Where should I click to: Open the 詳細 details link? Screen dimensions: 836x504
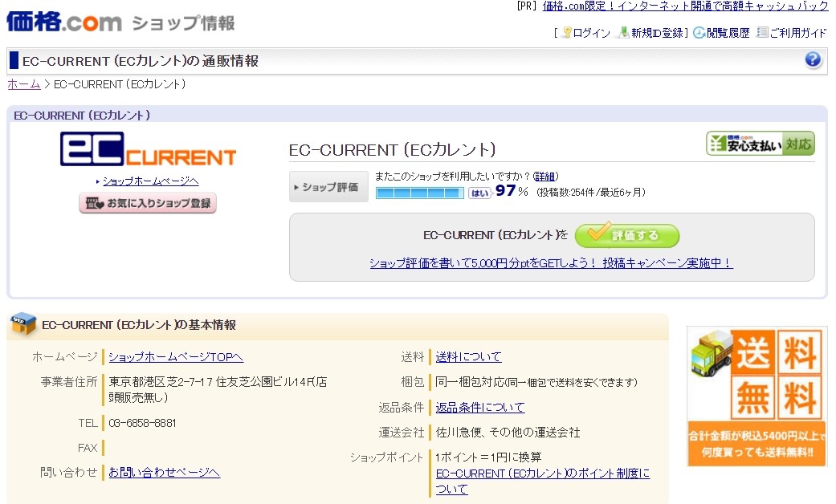click(x=545, y=176)
